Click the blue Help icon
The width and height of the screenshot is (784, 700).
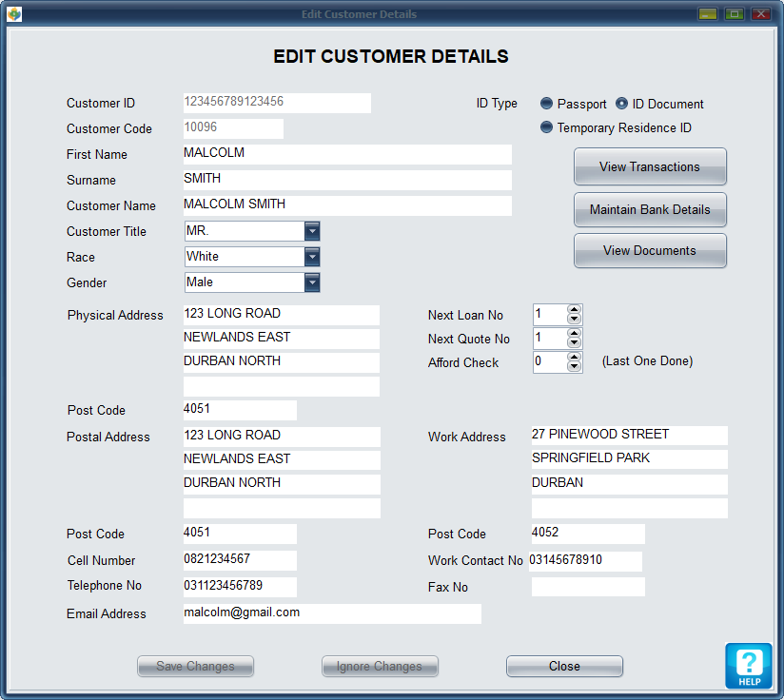click(x=748, y=665)
